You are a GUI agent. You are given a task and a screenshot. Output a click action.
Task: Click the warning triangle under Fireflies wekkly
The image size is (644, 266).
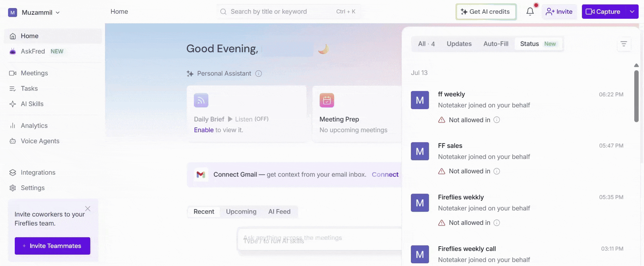(442, 223)
